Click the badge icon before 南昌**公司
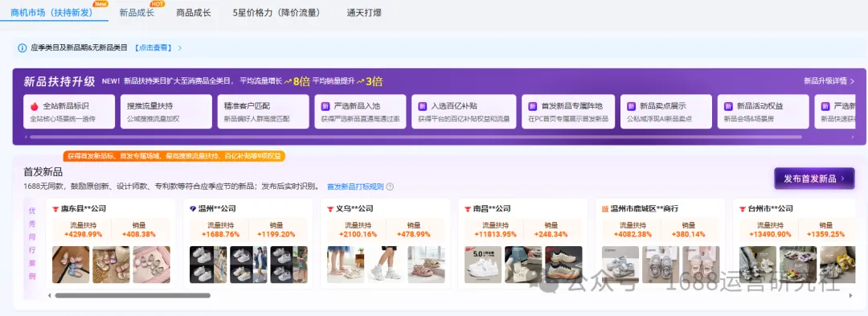Image resolution: width=868 pixels, height=316 pixels. [468, 208]
